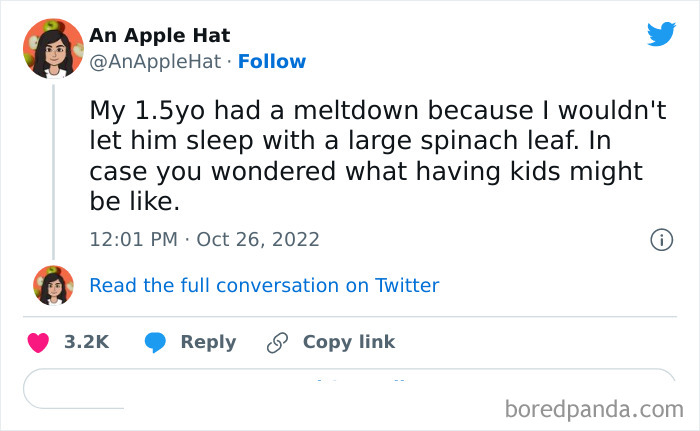Click the 12:01 PM time text
The image size is (700, 431).
pyautogui.click(x=131, y=239)
